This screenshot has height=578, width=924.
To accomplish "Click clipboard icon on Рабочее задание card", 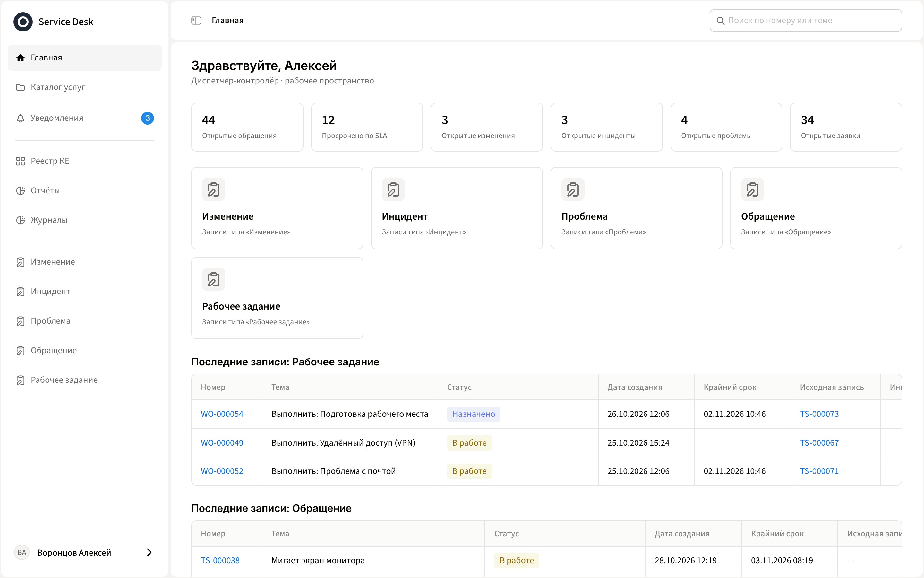I will (213, 279).
